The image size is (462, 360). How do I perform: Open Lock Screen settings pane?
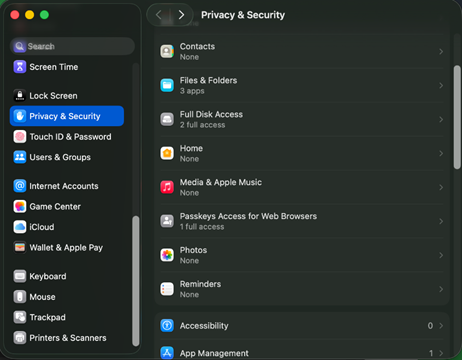click(67, 96)
